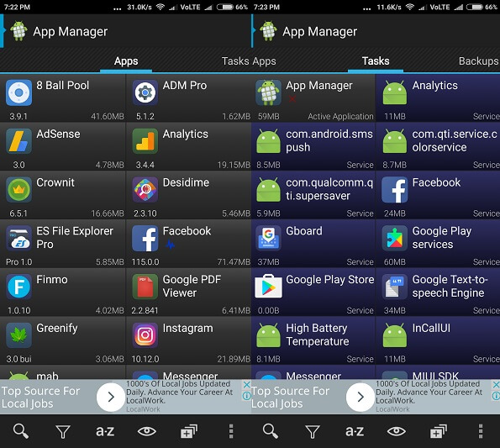Tap the multi-select icon in the left screen's toolbar
Viewport: 500px width, 448px height.
(x=189, y=431)
